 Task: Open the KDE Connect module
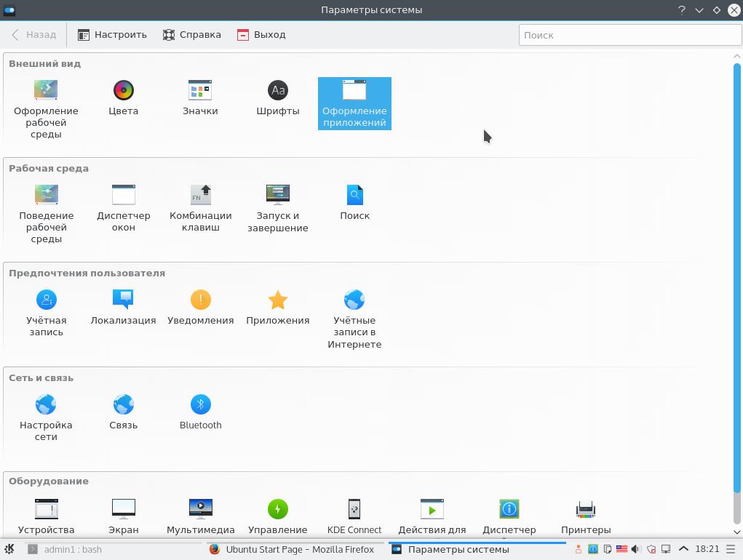354,516
